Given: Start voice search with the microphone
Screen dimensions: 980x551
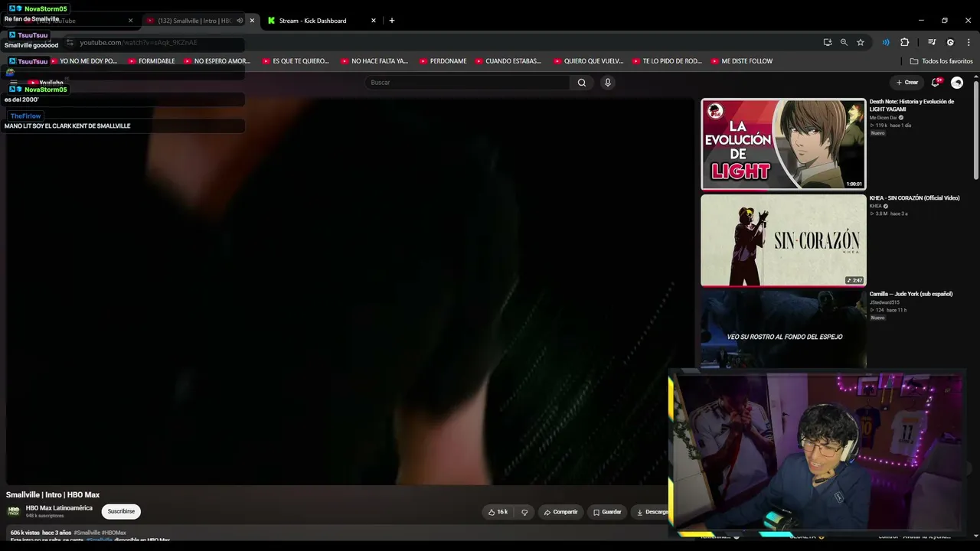Looking at the screenshot, I should click(608, 83).
